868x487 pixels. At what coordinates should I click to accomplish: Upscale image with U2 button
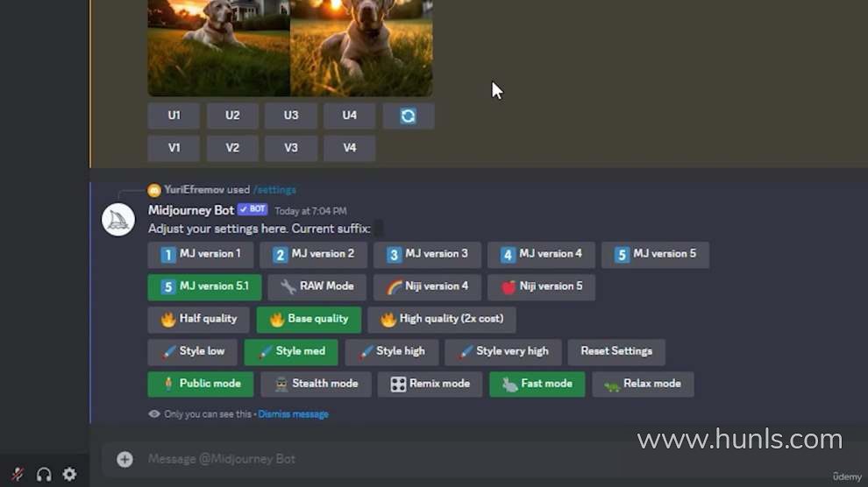tap(232, 116)
